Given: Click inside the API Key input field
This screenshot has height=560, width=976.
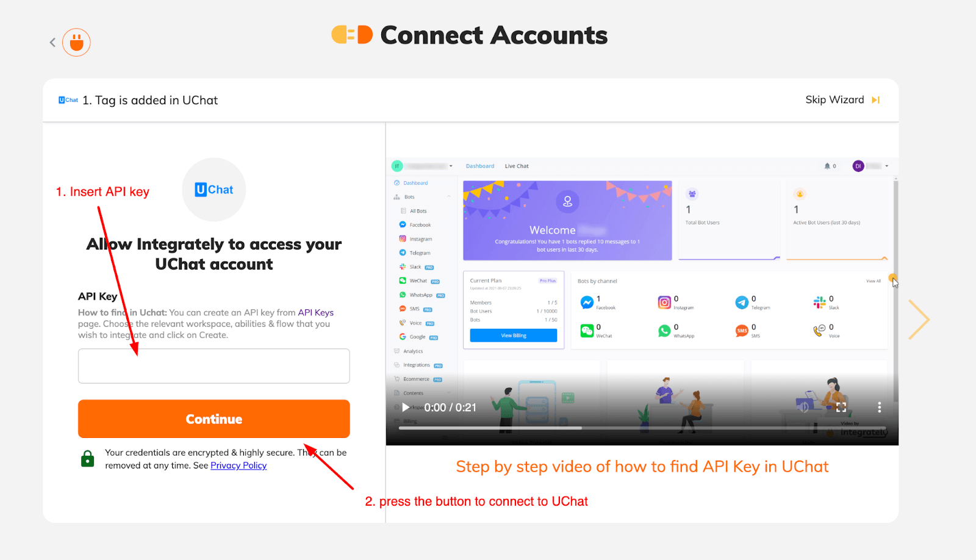Looking at the screenshot, I should [214, 366].
